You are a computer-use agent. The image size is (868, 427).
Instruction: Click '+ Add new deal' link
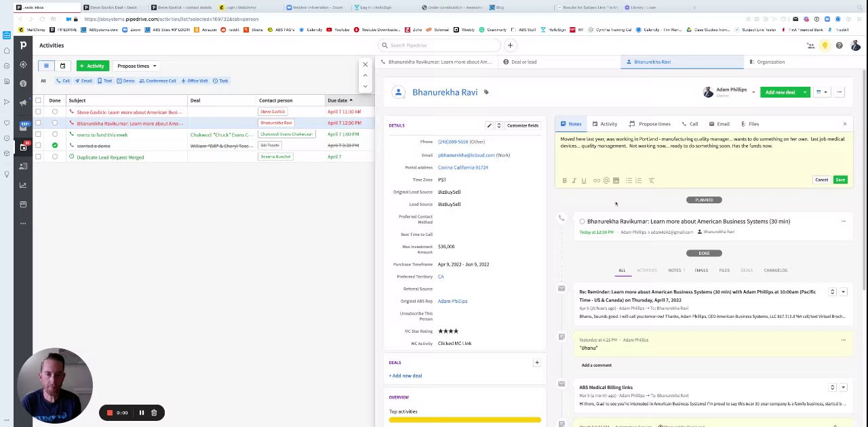406,375
